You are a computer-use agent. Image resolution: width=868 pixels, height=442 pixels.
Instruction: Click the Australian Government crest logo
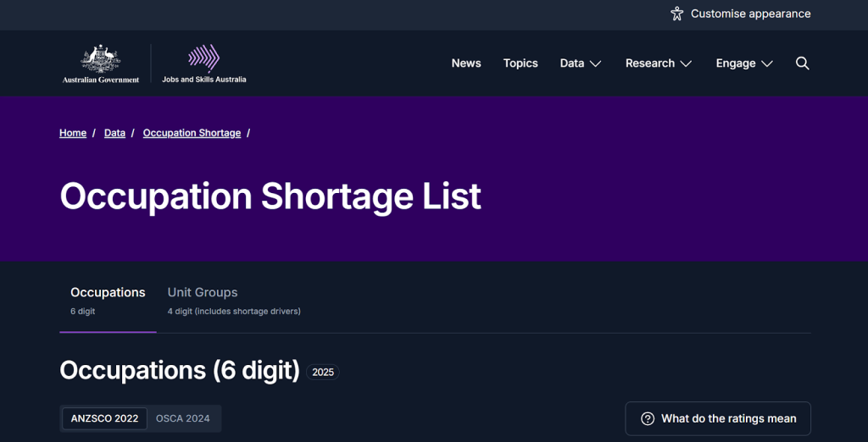click(x=101, y=64)
